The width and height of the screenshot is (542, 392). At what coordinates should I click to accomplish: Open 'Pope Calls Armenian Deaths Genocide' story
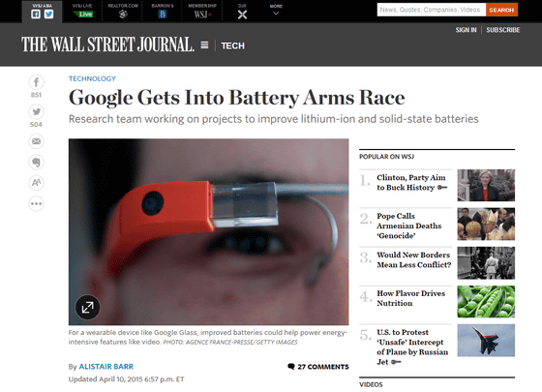(408, 226)
